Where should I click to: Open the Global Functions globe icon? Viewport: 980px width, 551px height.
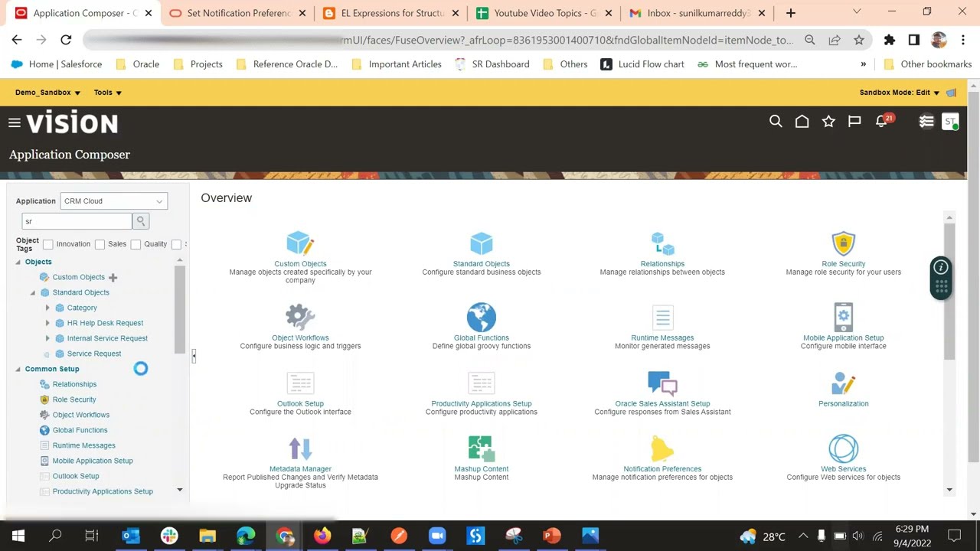pos(482,318)
